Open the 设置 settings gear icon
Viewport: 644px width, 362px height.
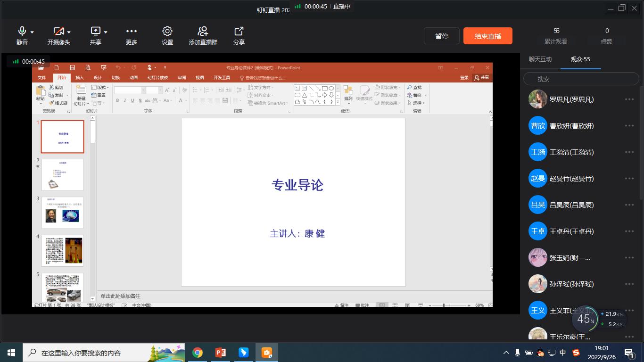[x=167, y=32]
